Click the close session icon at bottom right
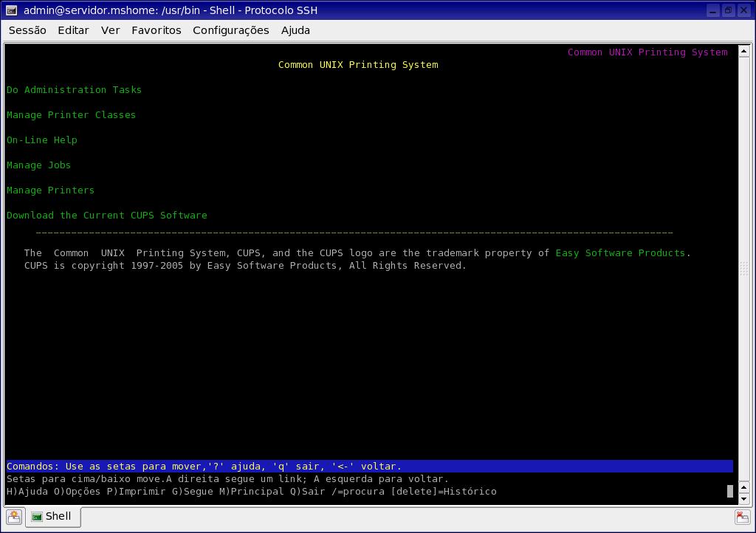756x533 pixels. [x=742, y=517]
